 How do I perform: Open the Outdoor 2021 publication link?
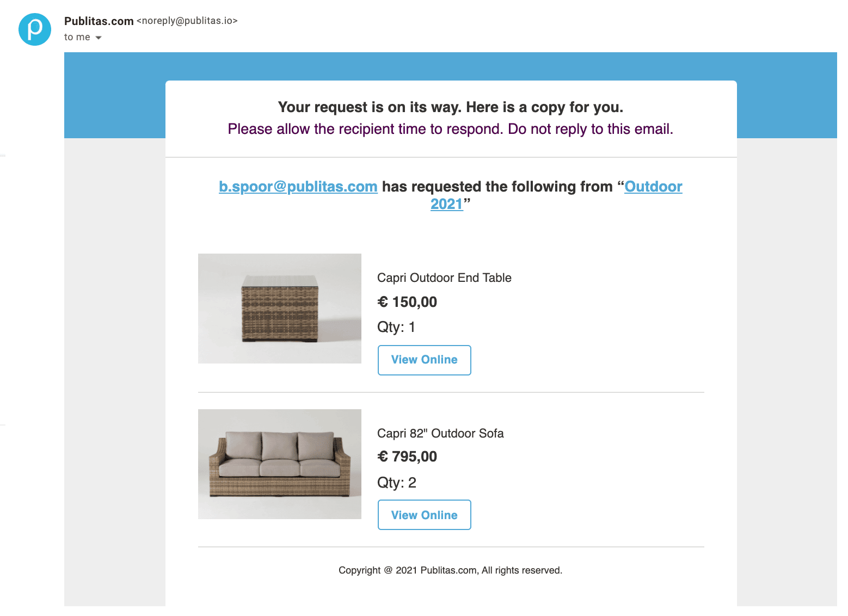point(653,187)
